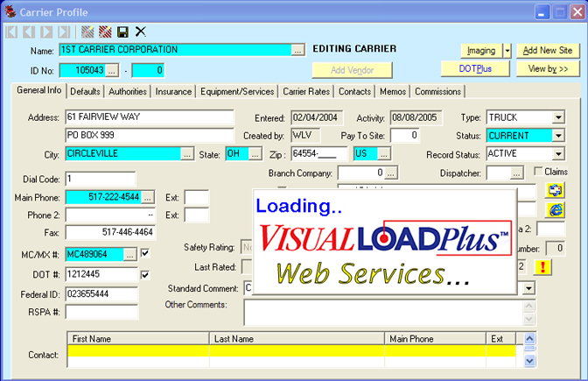Switch to the Defaults tab
Image resolution: width=588 pixels, height=381 pixels.
85,92
